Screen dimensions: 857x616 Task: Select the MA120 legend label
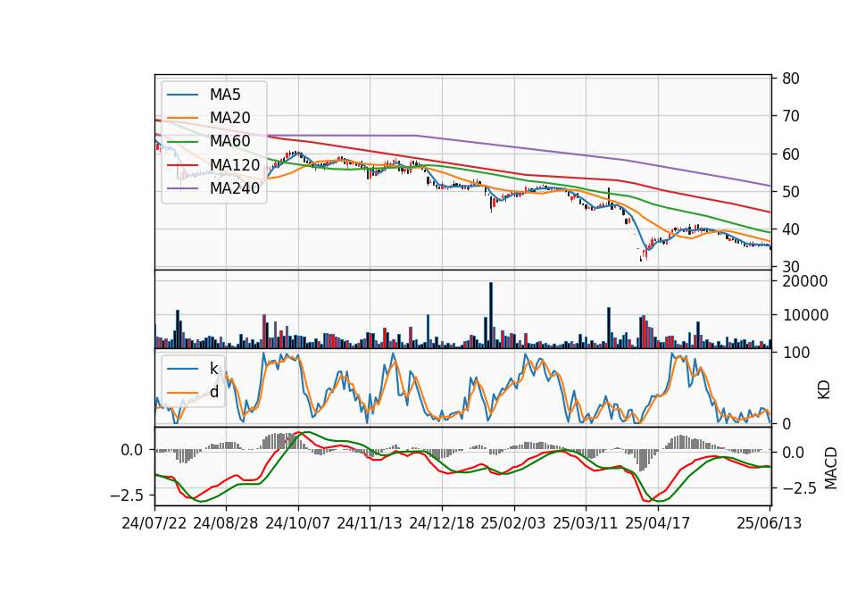(235, 164)
